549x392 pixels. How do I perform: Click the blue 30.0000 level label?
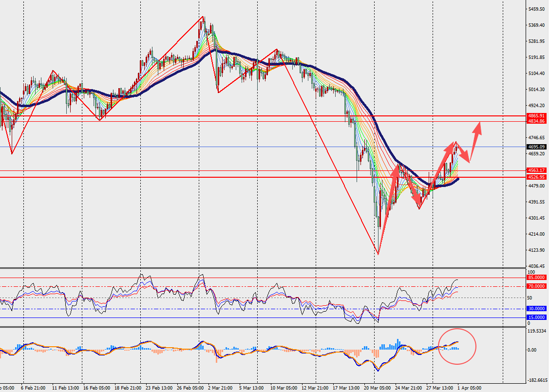[536, 309]
